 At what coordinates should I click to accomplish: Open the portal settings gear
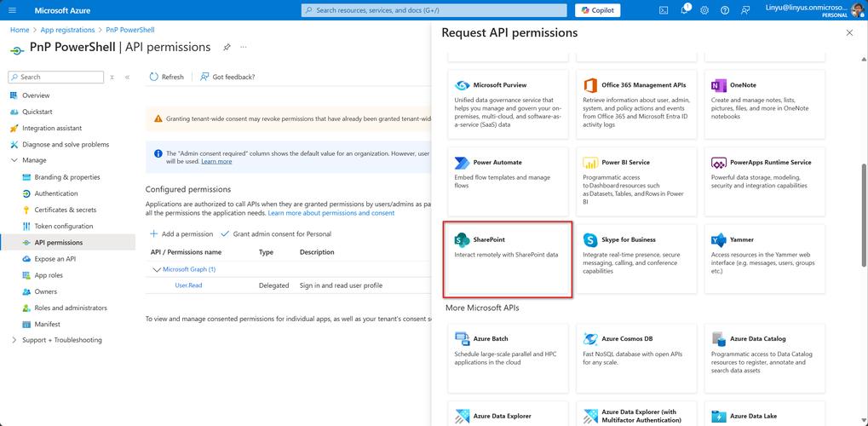(x=704, y=10)
